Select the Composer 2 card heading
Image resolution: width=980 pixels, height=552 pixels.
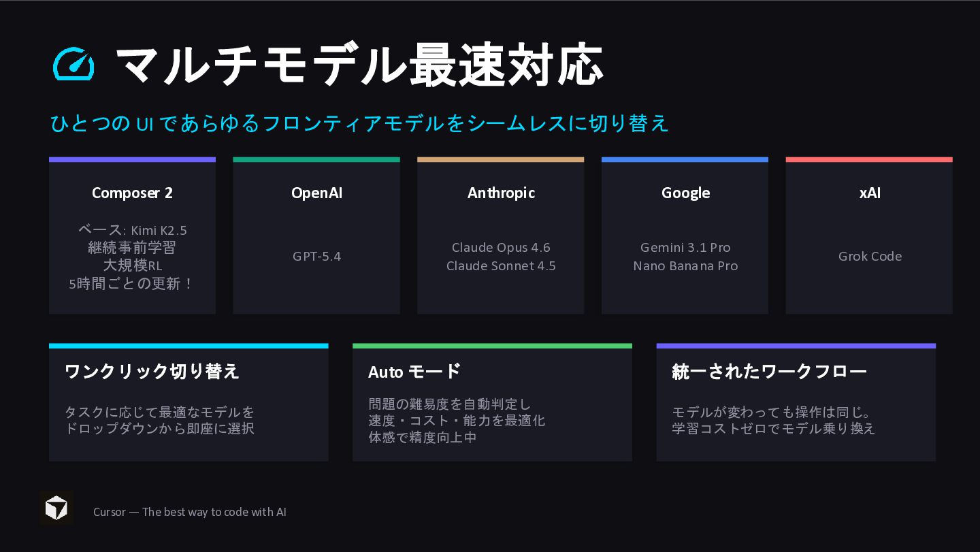(x=132, y=193)
